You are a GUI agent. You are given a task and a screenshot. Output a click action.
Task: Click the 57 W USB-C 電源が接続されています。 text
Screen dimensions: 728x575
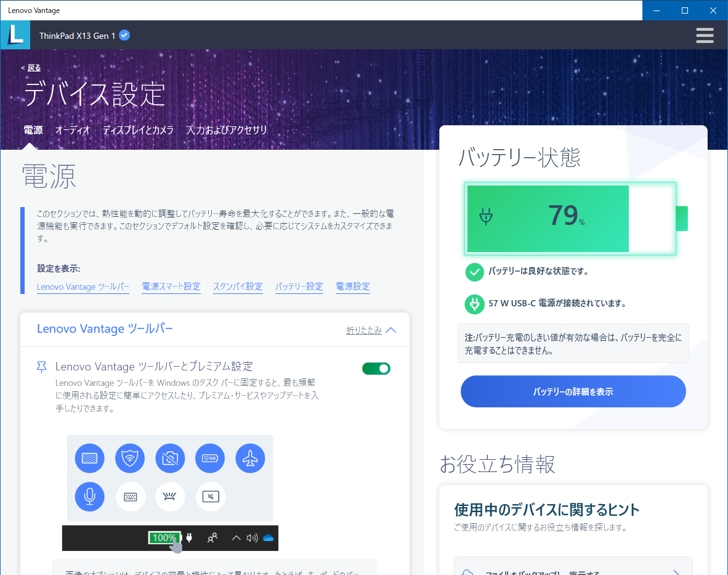557,303
